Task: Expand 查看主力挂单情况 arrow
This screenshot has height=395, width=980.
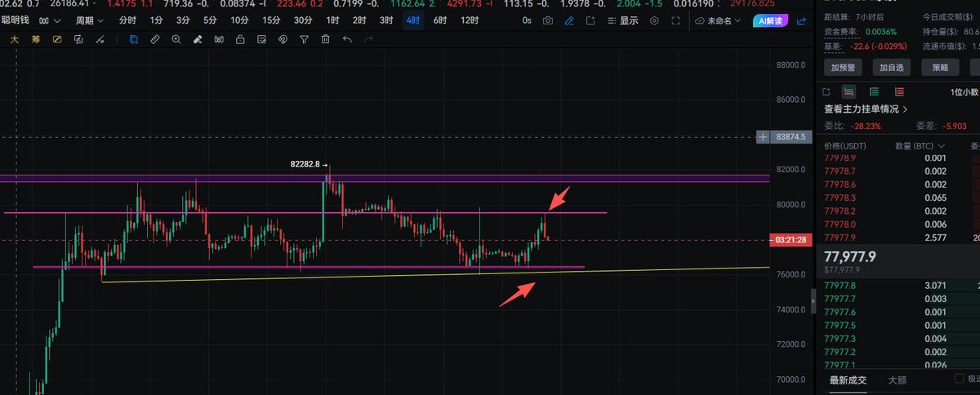Action: (x=905, y=109)
